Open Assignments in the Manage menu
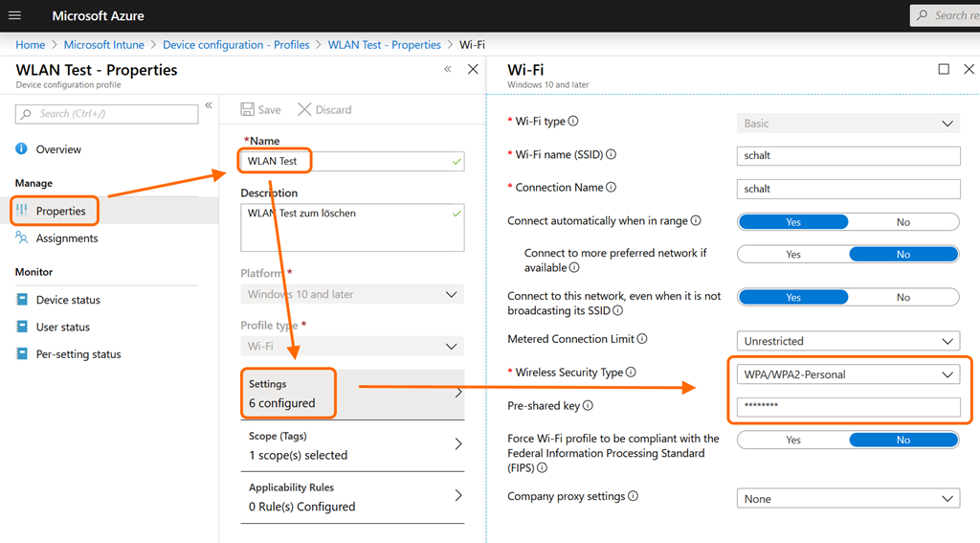This screenshot has height=543, width=980. tap(67, 238)
